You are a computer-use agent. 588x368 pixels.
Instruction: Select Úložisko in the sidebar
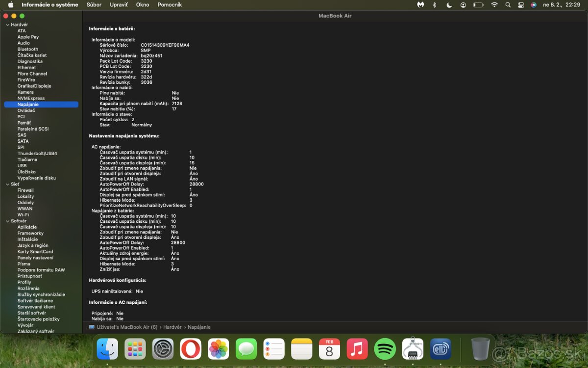point(26,172)
